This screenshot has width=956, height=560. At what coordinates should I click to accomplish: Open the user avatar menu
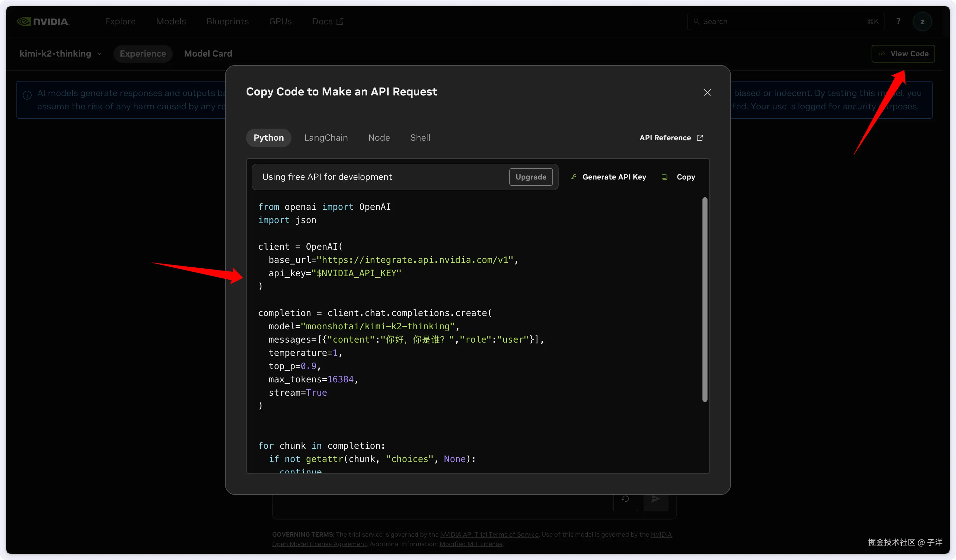(x=922, y=21)
